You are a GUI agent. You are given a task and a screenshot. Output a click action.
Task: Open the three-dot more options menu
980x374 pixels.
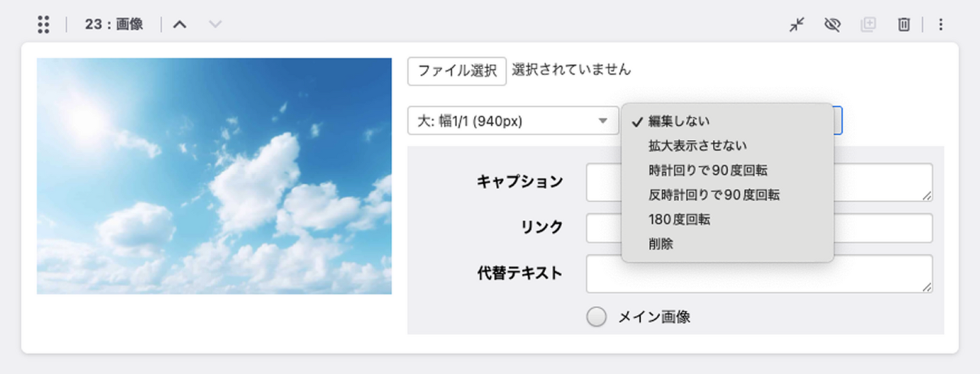[x=941, y=24]
